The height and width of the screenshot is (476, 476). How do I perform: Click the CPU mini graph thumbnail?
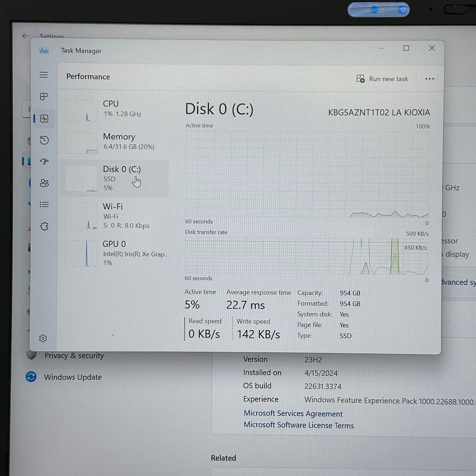click(x=81, y=110)
